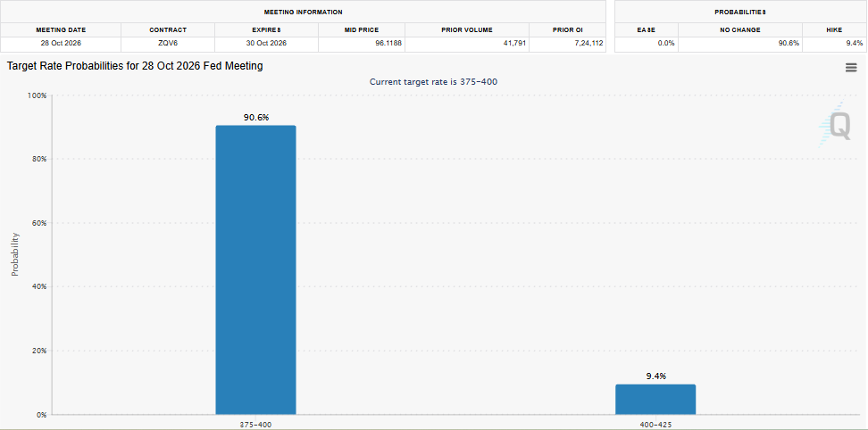Screen dimensions: 868x430
Task: Click the 100% y-axis tick label
Action: pyautogui.click(x=38, y=95)
